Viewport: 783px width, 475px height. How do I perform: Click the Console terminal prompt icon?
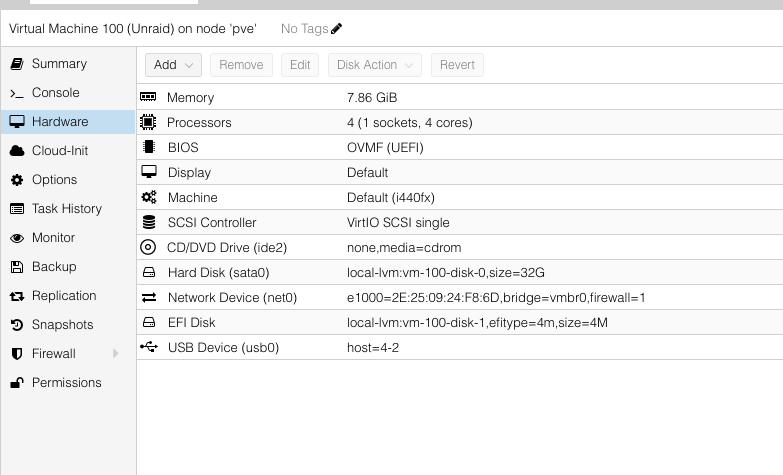click(x=17, y=93)
